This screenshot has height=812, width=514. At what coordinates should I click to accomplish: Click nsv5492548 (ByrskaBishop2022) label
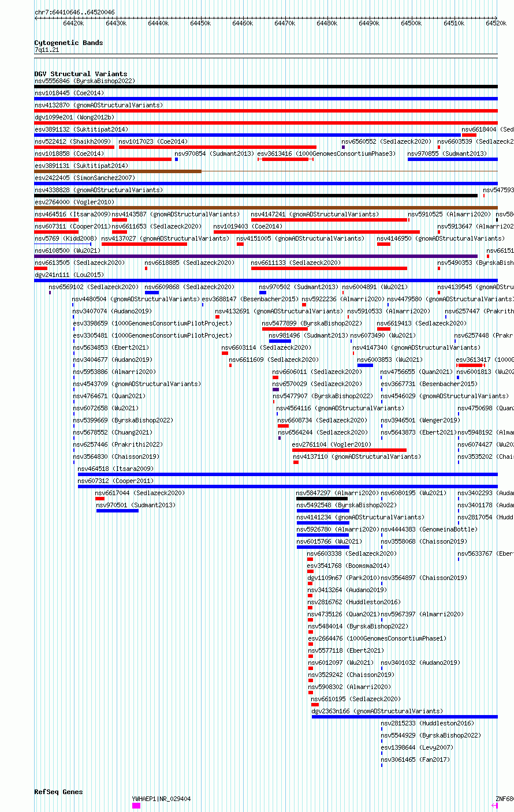coord(347,505)
